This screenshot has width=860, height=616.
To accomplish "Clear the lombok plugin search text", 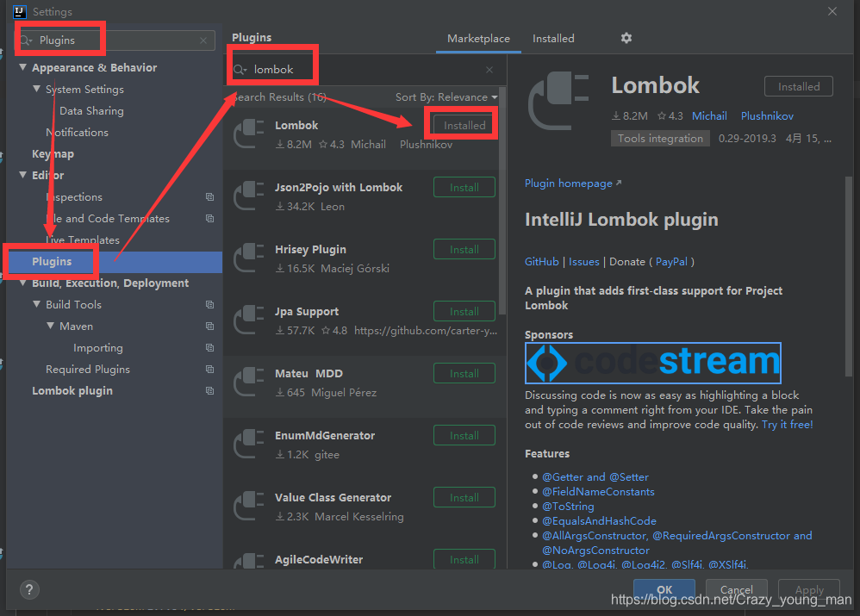I will (489, 70).
